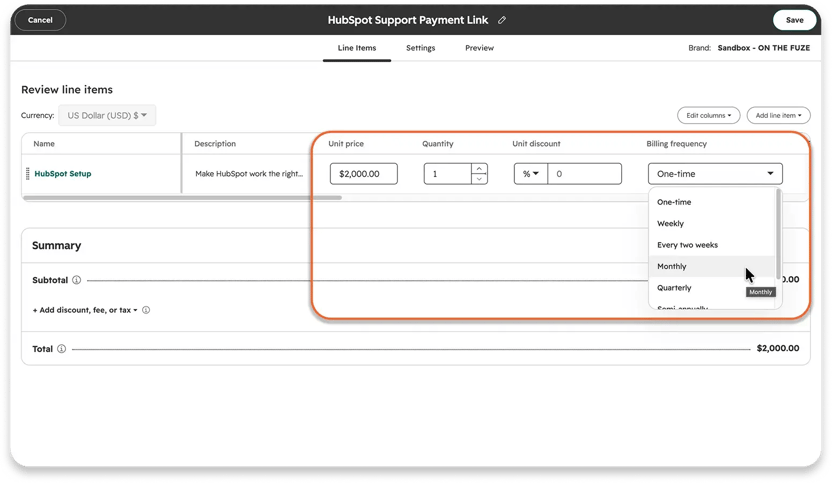Choose Monthly billing frequency
This screenshot has width=832, height=483.
pos(712,266)
